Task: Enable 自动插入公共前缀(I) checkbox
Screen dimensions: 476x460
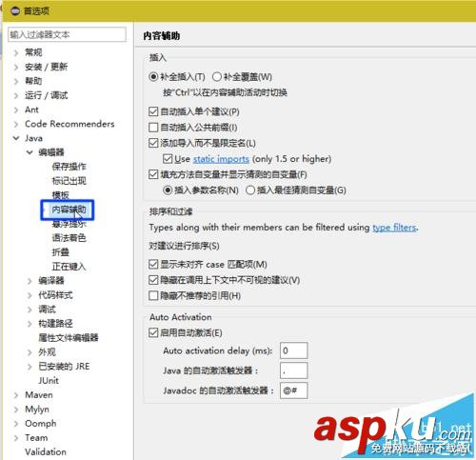Action: (x=153, y=128)
